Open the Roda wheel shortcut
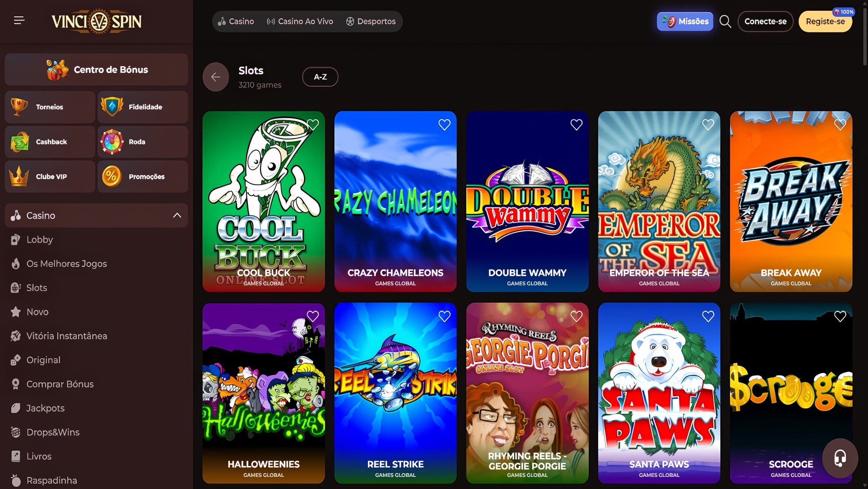 coord(143,142)
